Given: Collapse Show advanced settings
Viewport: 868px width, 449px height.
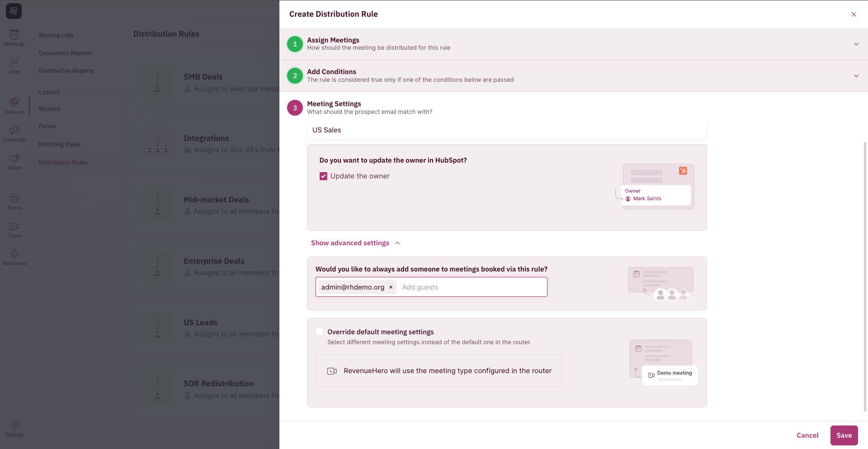Looking at the screenshot, I should coord(355,243).
